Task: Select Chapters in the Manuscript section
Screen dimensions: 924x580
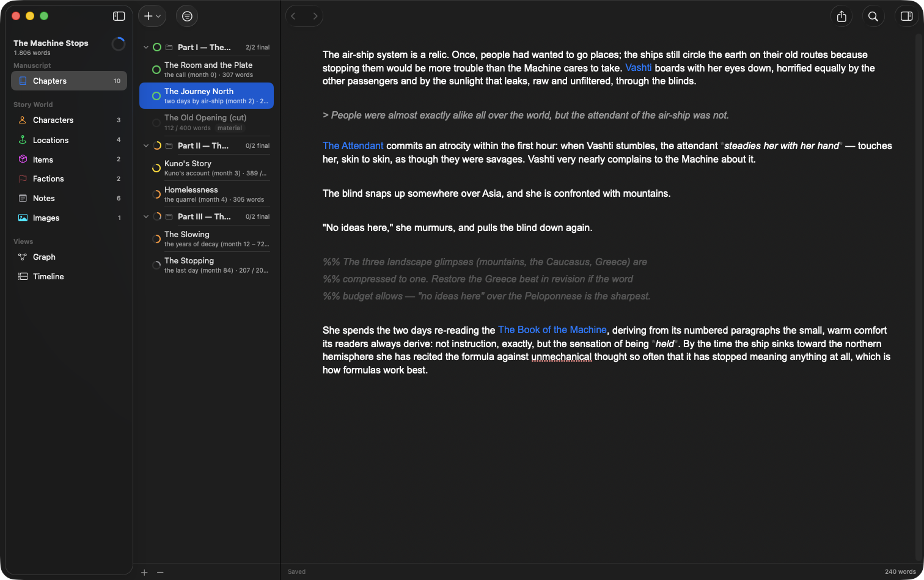Action: point(69,81)
